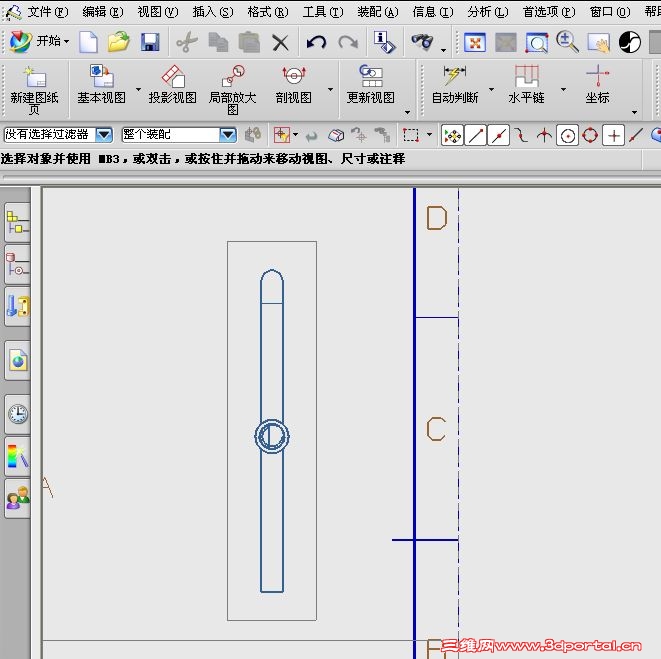Click the binoculars find icon
Viewport: 661px width, 659px height.
click(x=422, y=42)
